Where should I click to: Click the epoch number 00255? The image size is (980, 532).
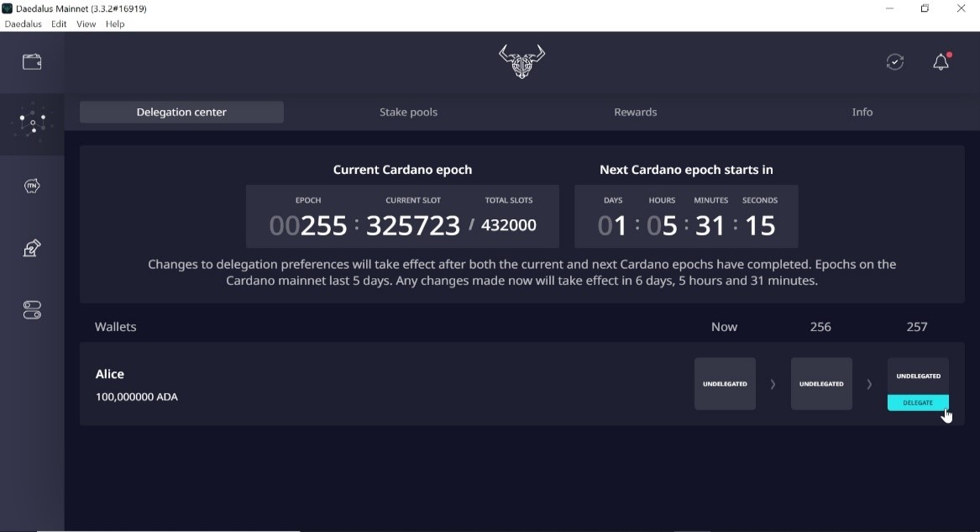[x=308, y=225]
